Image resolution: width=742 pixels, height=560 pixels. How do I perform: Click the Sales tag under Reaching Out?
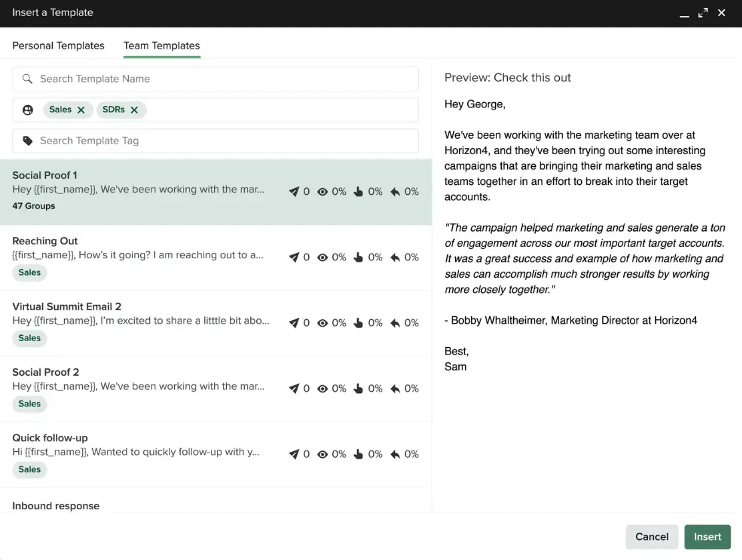(29, 272)
